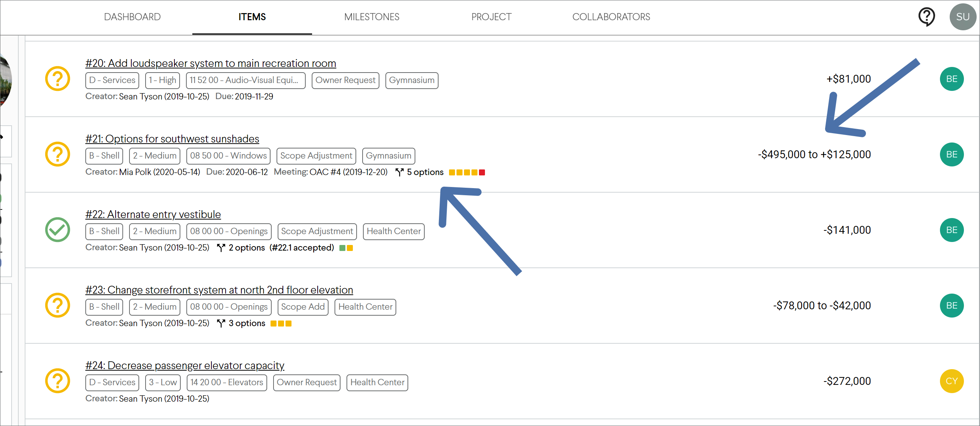Viewport: 980px width, 426px height.
Task: Click the 'Scope Add' tag
Action: pos(303,307)
